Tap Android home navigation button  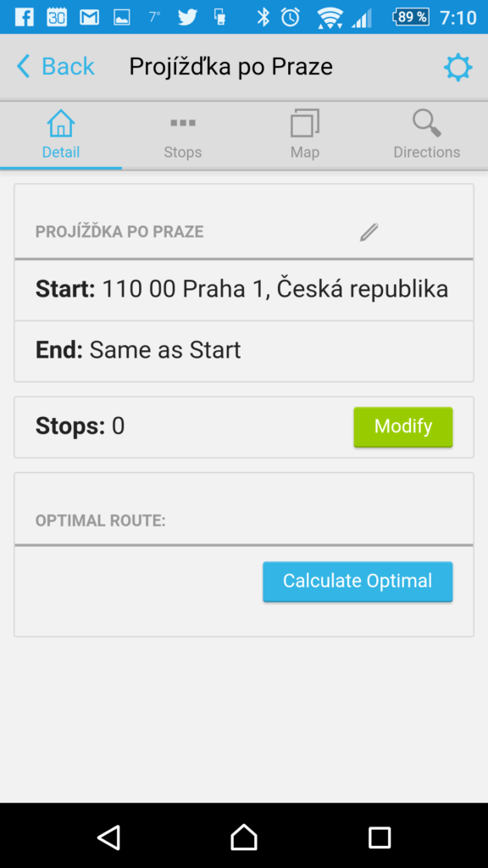pos(244,837)
